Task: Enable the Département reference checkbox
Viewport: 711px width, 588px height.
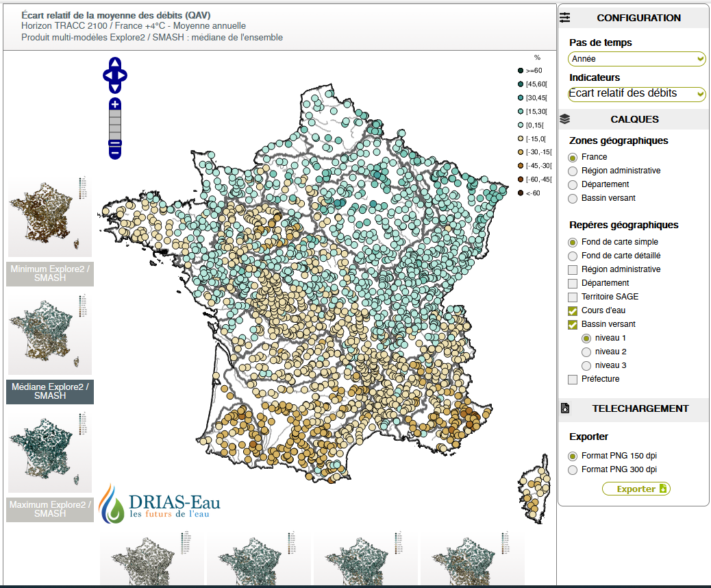Action: [573, 283]
